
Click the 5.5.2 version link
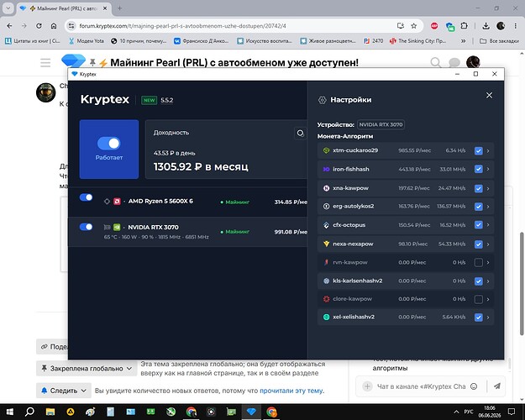[167, 100]
